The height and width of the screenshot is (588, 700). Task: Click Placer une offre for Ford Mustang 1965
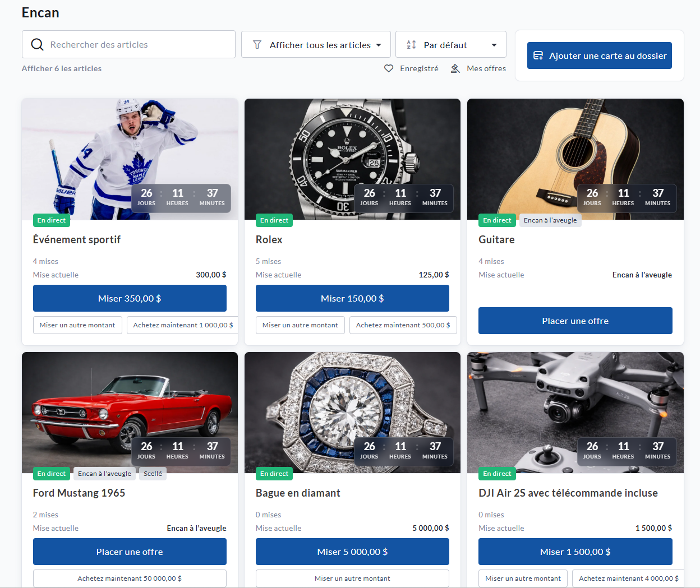click(130, 552)
